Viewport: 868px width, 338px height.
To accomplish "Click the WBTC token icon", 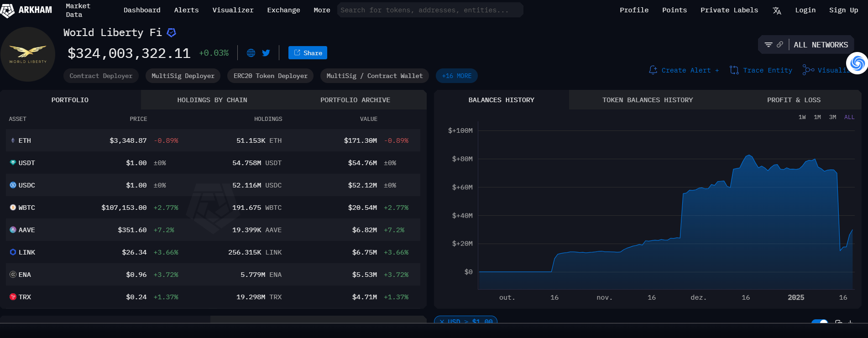I will [x=13, y=208].
